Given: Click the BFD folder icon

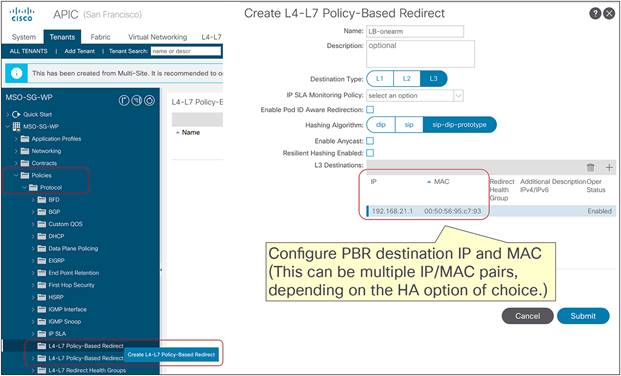Looking at the screenshot, I should click(x=42, y=200).
